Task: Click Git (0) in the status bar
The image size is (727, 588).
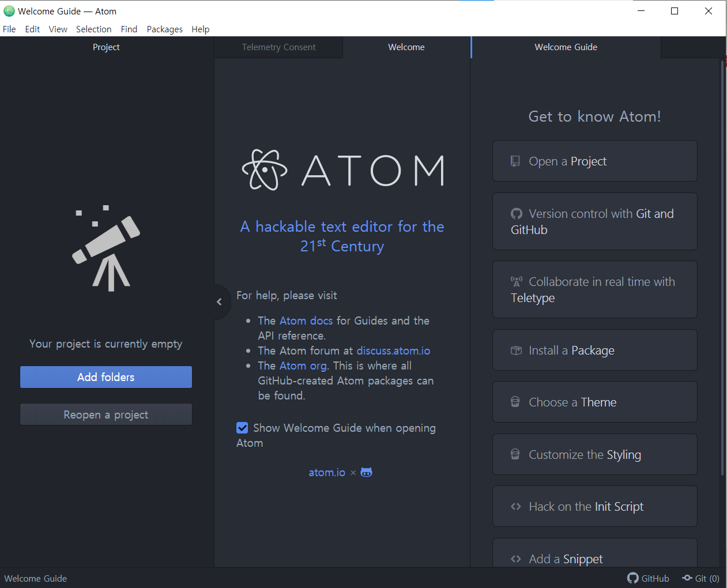Action: (x=707, y=578)
